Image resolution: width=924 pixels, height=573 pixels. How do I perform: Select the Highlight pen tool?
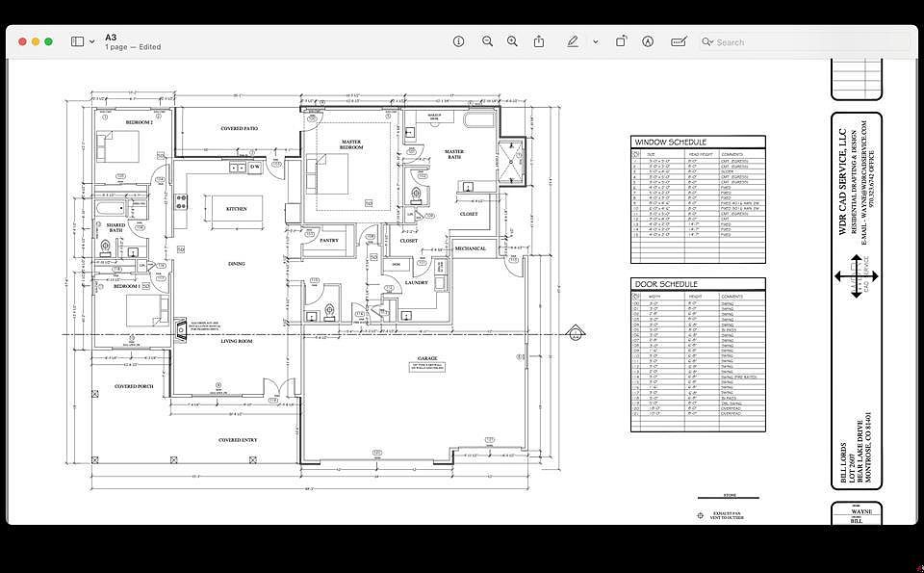pyautogui.click(x=573, y=41)
